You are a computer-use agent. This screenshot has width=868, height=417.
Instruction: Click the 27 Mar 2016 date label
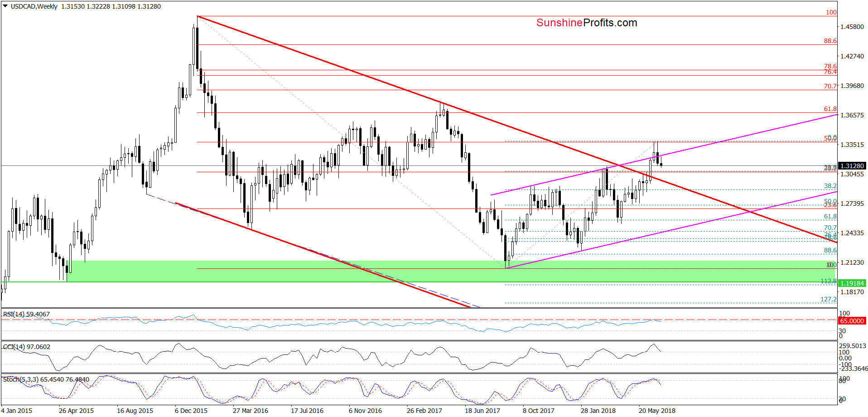pyautogui.click(x=251, y=411)
